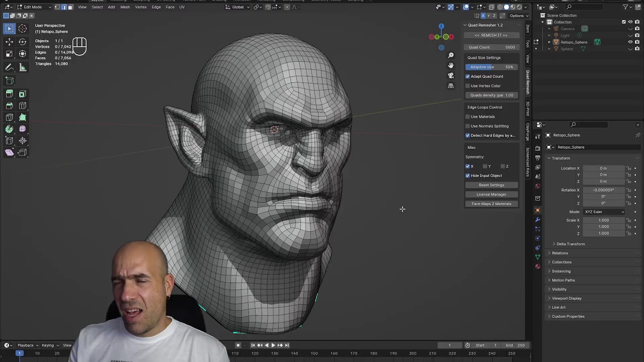Adjust the Adaptive size slider
This screenshot has width=644, height=362.
coord(491,67)
